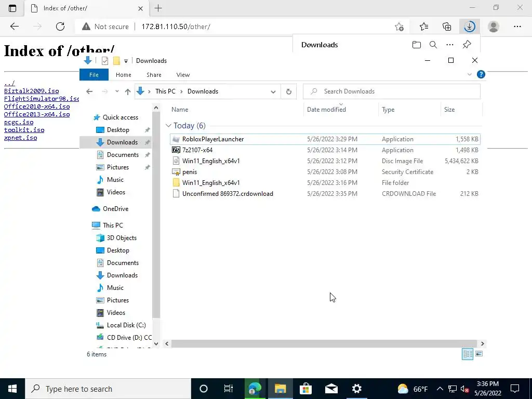Screen dimensions: 532x399
Task: Expand the Explorer ribbon chevron
Action: click(470, 75)
